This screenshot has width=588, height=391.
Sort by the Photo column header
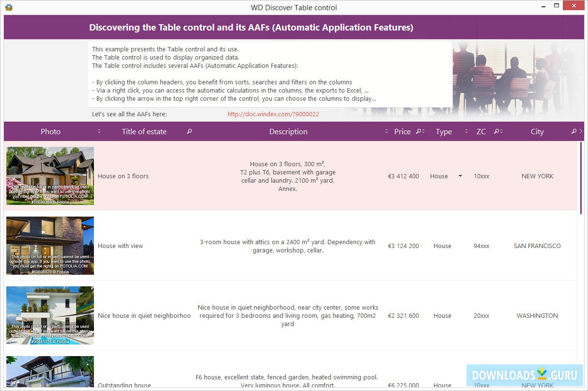(x=50, y=131)
